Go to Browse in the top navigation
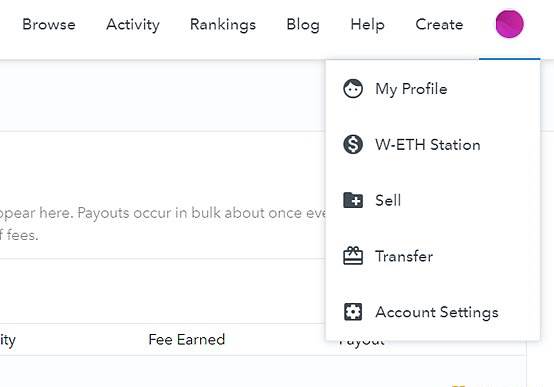Screen dimensions: 554x387 (49, 24)
